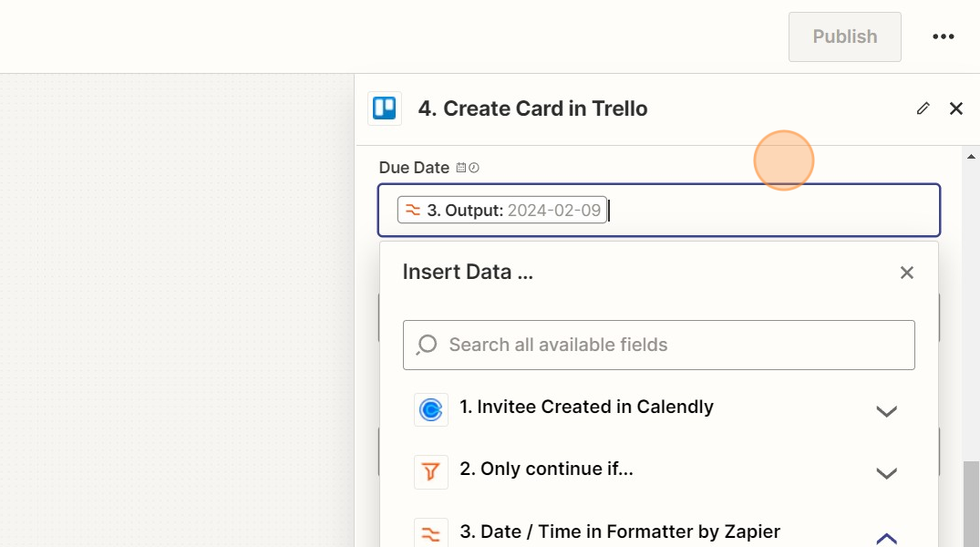
Task: Open the three-dots more options menu
Action: pos(944,36)
